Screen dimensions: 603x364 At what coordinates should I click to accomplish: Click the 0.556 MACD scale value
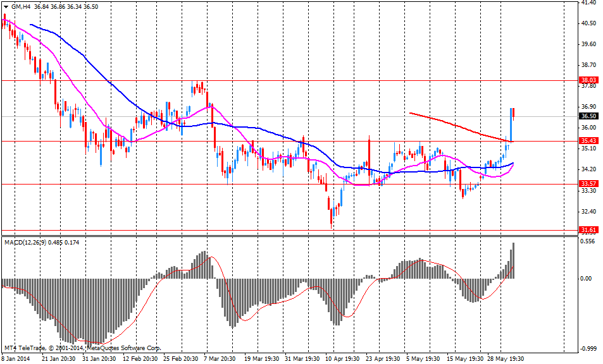pos(588,241)
